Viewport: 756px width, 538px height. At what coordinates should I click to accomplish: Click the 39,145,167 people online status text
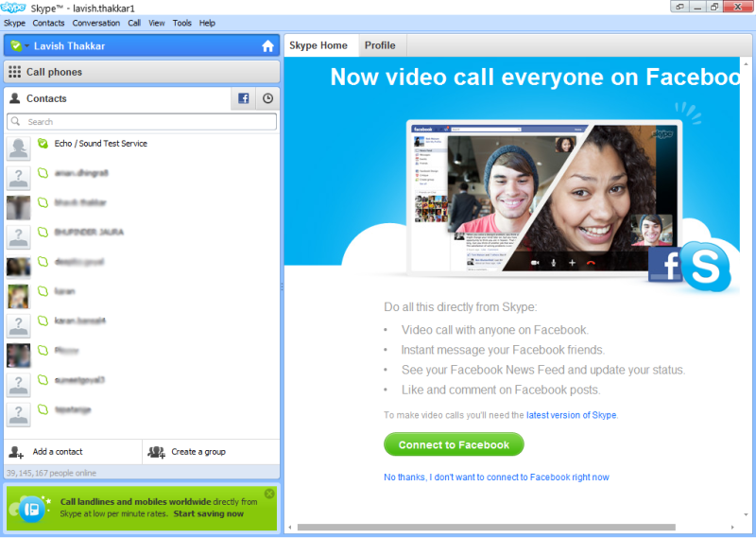click(51, 474)
